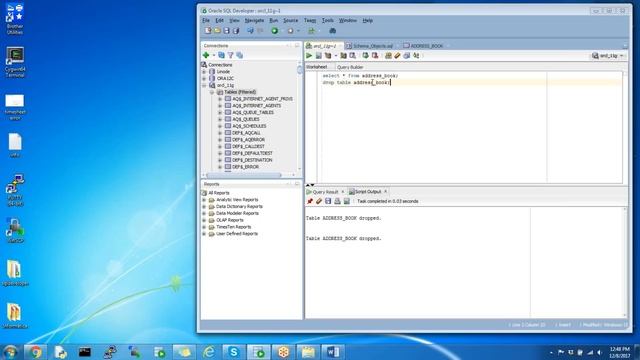Click the filter funnel icon in Connections panel
The height and width of the screenshot is (360, 640).
pos(231,55)
